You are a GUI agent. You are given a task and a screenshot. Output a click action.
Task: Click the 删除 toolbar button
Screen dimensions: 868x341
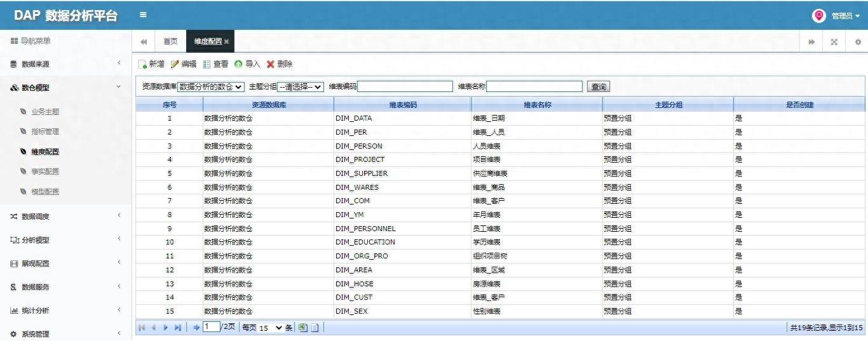(x=280, y=64)
